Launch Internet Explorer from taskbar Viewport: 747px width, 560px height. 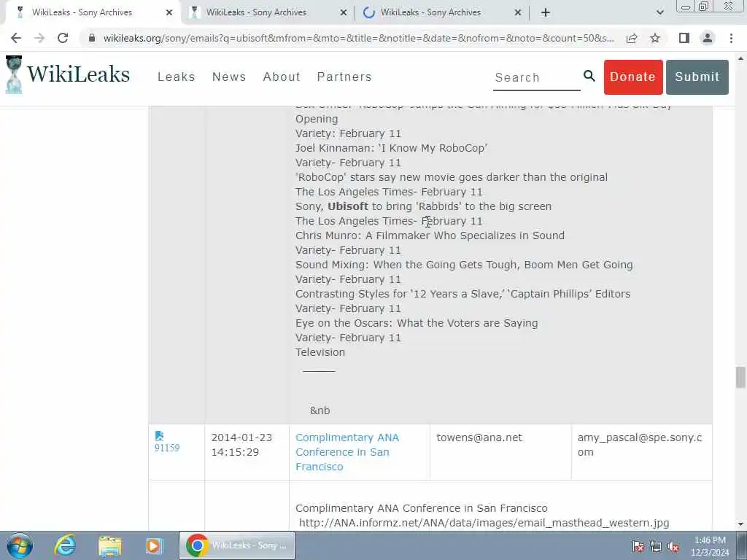[x=65, y=545]
